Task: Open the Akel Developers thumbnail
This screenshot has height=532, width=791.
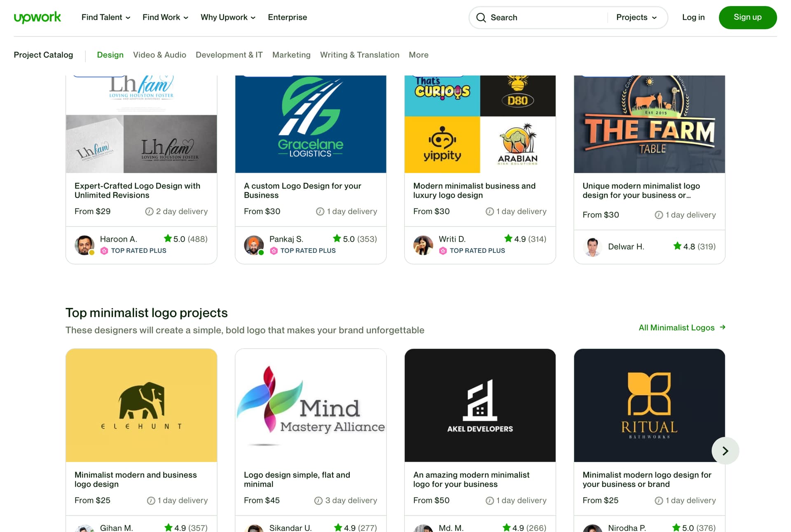Action: tap(480, 405)
